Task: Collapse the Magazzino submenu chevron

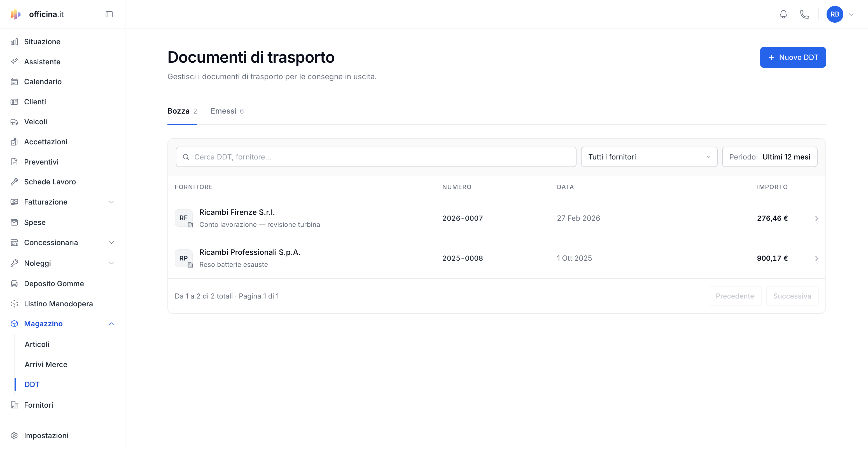Action: 111,324
